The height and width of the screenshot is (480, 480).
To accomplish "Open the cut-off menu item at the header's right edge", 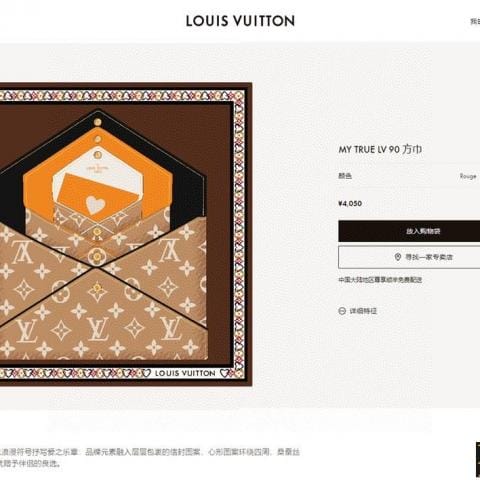I will 475,22.
